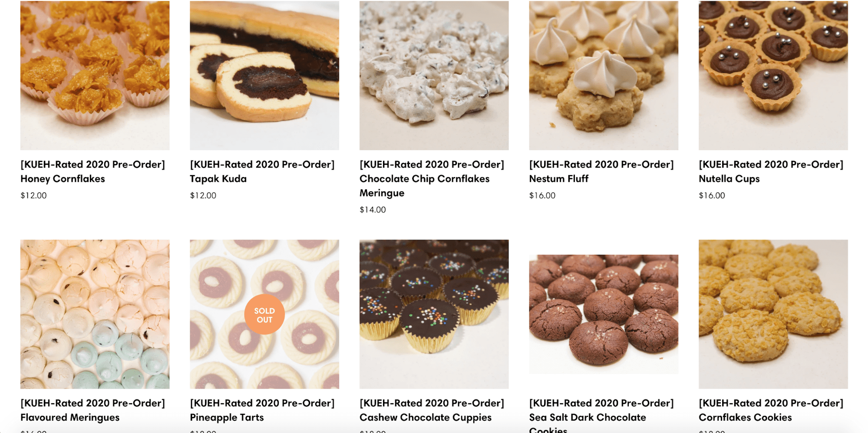Click the Chocolate Chip Cornflakes Meringue photo
The width and height of the screenshot is (868, 433).
click(434, 75)
